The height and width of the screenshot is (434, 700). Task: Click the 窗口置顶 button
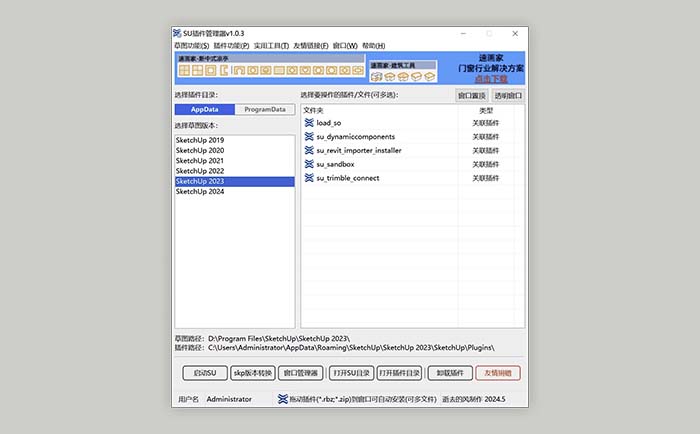[472, 96]
